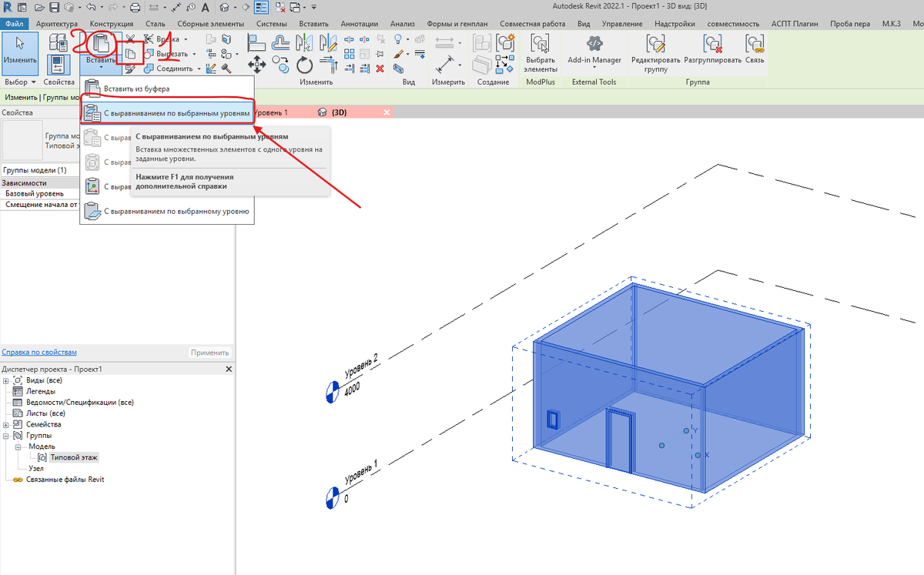Select Типовой этаж in project browser
The width and height of the screenshot is (924, 575).
pyautogui.click(x=75, y=457)
